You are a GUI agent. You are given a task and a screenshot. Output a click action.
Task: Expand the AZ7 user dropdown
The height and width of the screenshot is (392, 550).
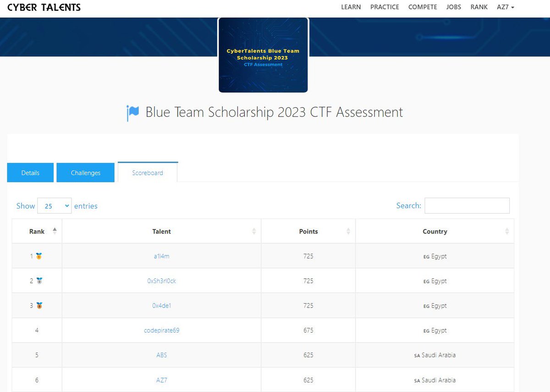click(506, 7)
